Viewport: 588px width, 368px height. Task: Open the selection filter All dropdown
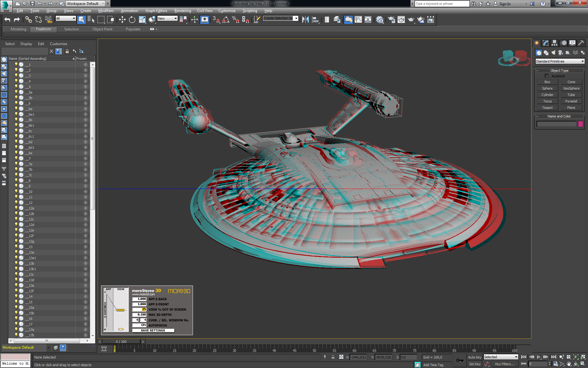(66, 18)
